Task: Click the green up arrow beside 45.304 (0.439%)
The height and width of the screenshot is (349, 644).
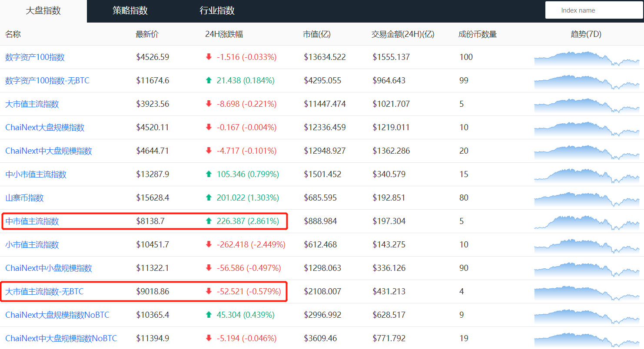Action: (209, 315)
